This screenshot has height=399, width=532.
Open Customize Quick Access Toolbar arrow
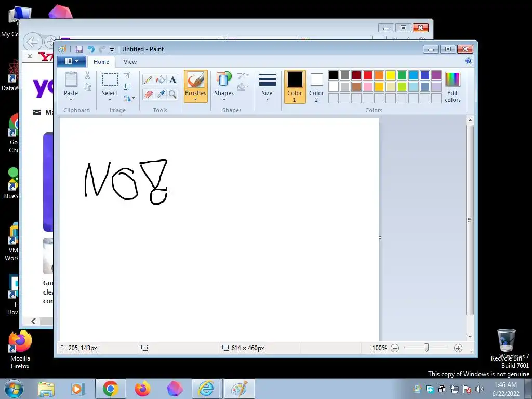click(112, 49)
